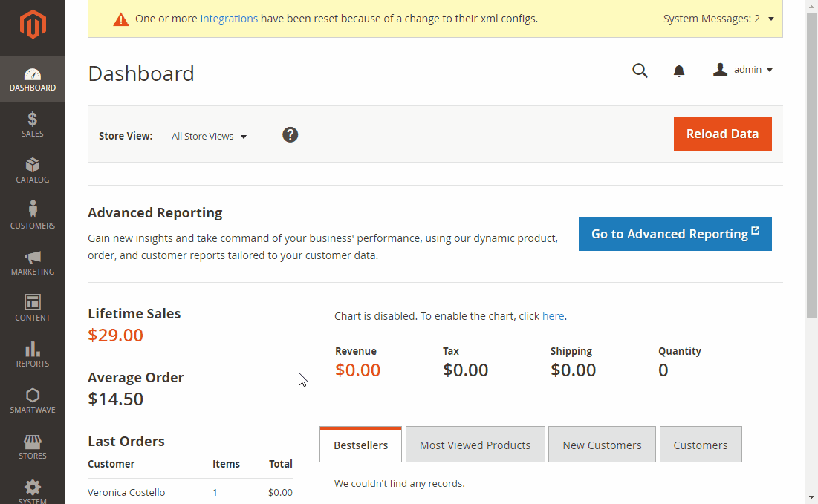Open notifications bell icon

click(678, 71)
